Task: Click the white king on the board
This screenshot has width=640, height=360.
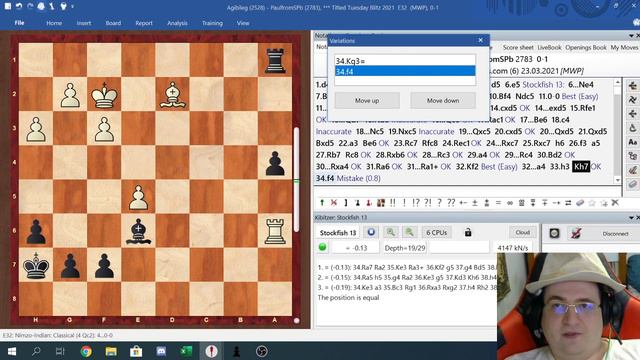Action: (x=104, y=95)
